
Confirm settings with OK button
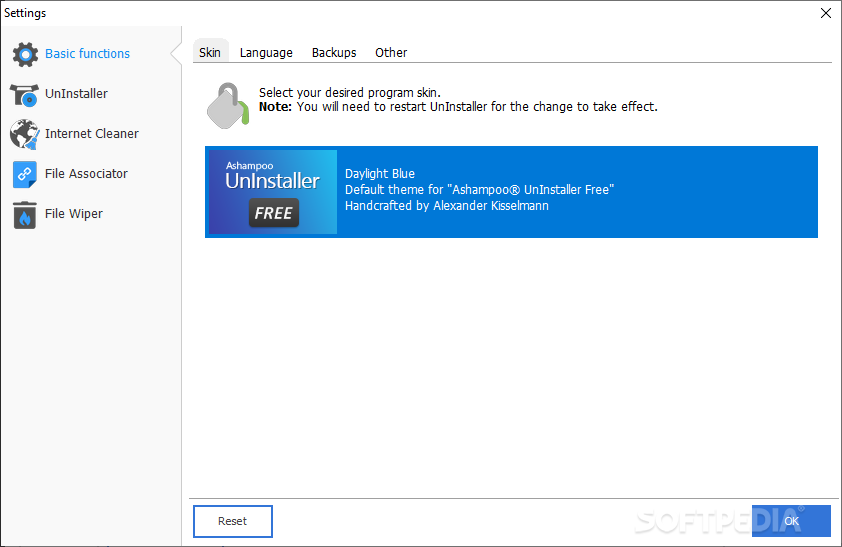coord(791,521)
